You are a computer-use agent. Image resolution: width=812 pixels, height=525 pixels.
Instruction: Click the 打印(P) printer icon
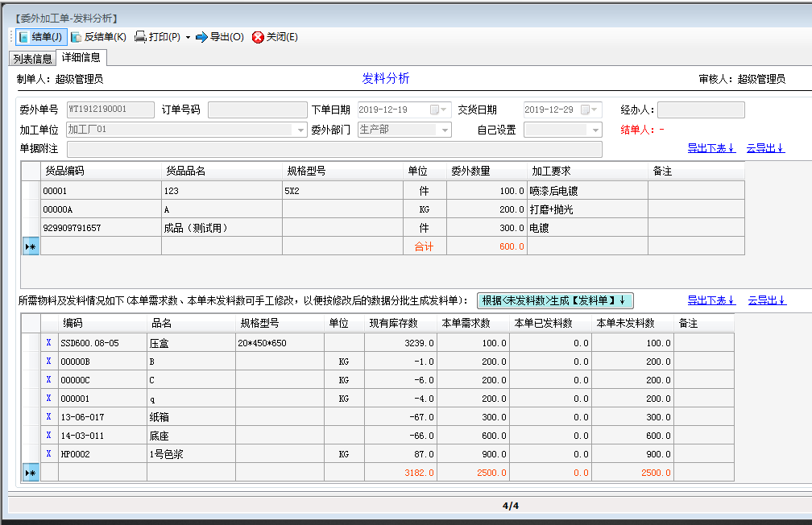pos(140,37)
